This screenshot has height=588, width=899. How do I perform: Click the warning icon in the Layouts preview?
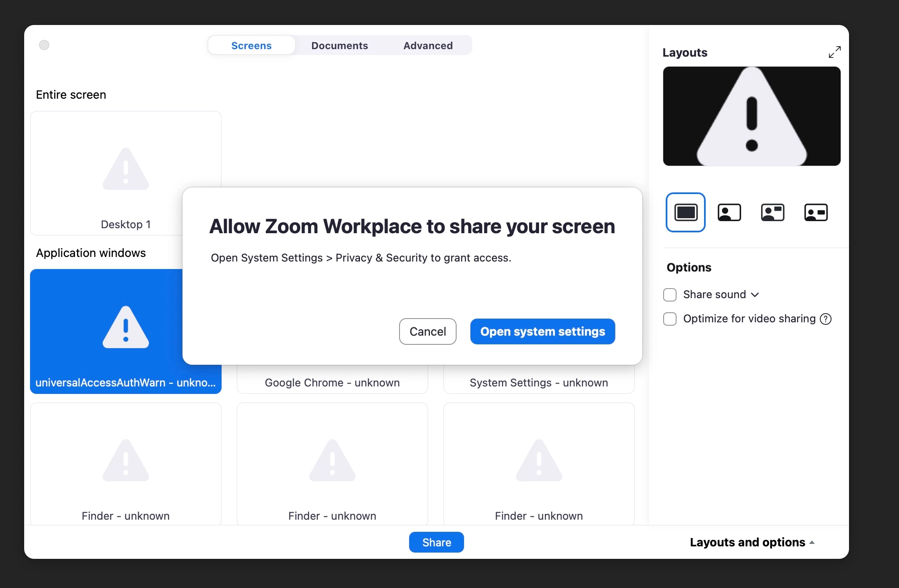coord(752,117)
